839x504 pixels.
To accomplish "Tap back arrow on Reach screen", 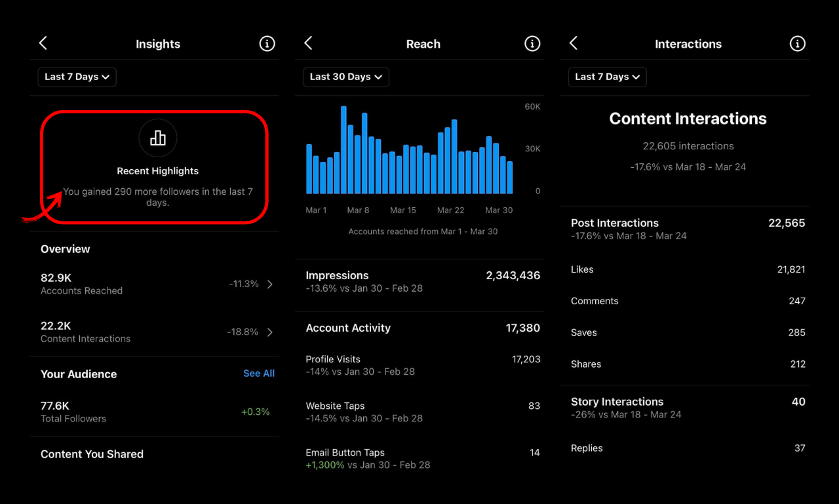I will click(309, 43).
